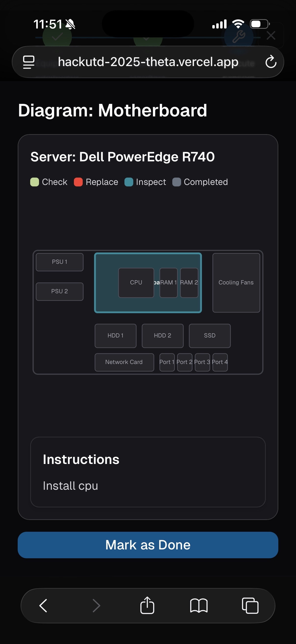Image resolution: width=296 pixels, height=644 pixels.
Task: Tap the Safari forward arrow
Action: click(x=96, y=605)
